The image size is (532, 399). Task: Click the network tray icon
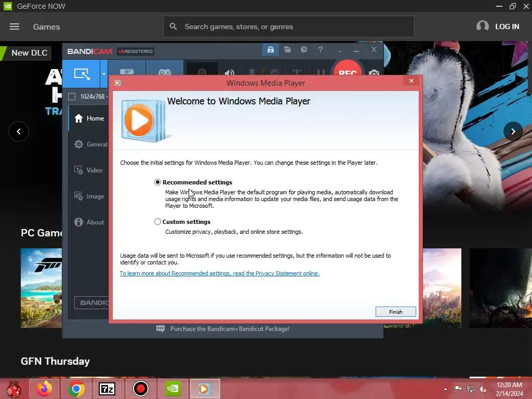471,389
